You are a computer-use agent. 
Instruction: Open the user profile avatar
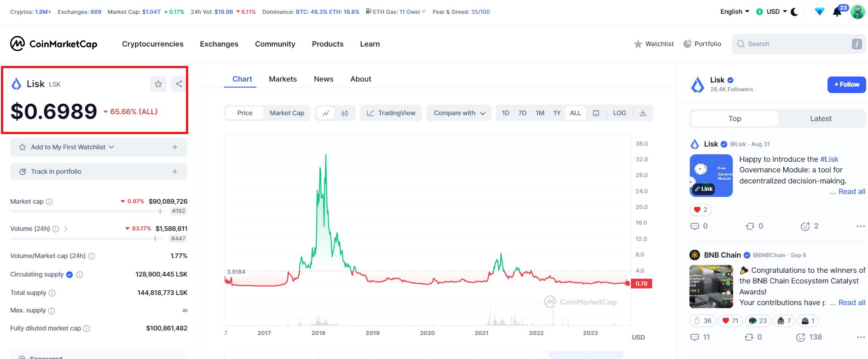click(857, 12)
